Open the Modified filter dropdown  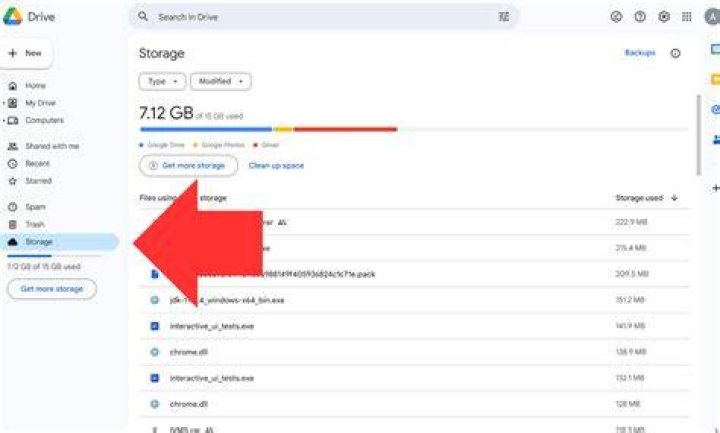click(x=220, y=82)
